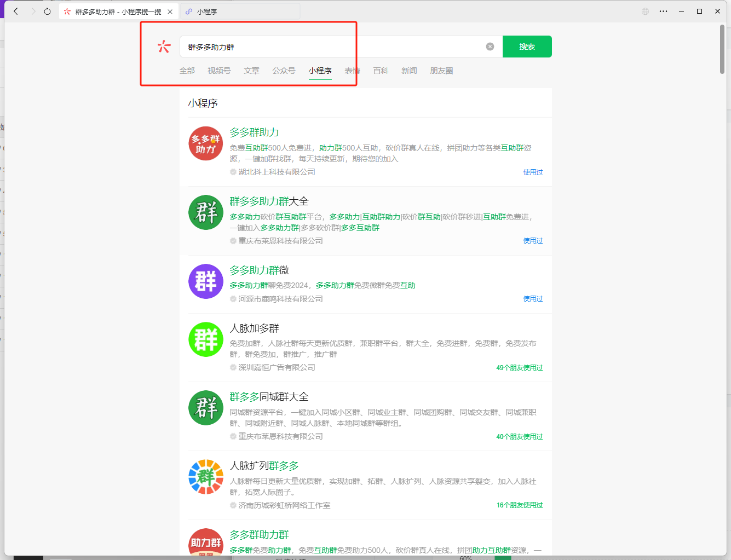Click the globe icon in title bar

[645, 11]
